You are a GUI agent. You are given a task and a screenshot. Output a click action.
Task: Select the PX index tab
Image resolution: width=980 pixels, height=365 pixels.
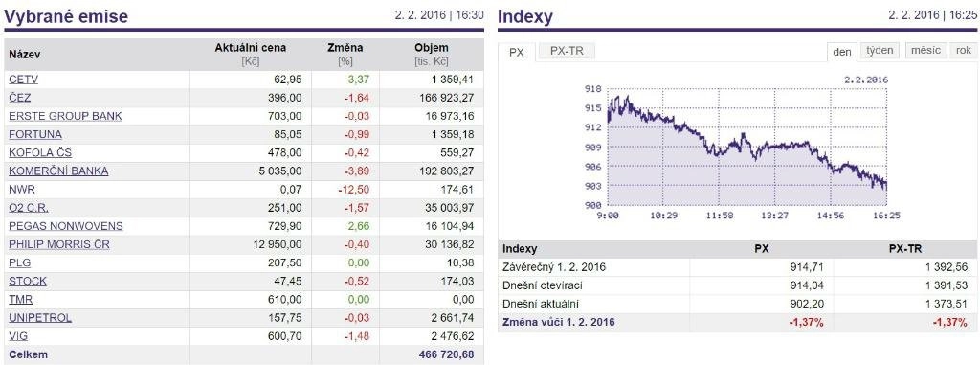[516, 53]
